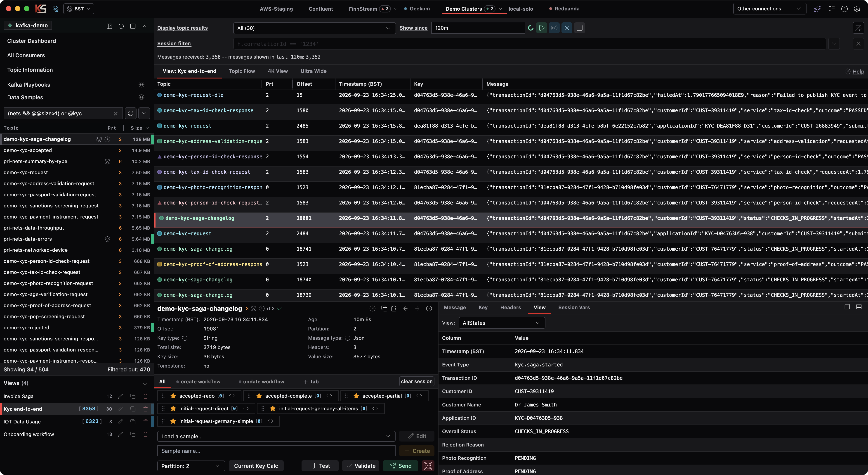Click the Send button
Viewport: 868px width, 475px height.
(401, 466)
